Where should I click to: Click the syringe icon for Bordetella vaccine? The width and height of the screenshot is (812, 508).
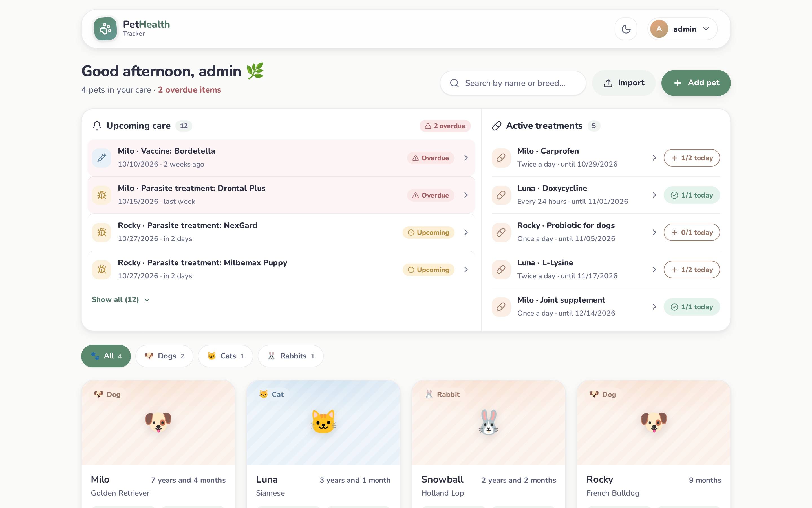point(102,158)
